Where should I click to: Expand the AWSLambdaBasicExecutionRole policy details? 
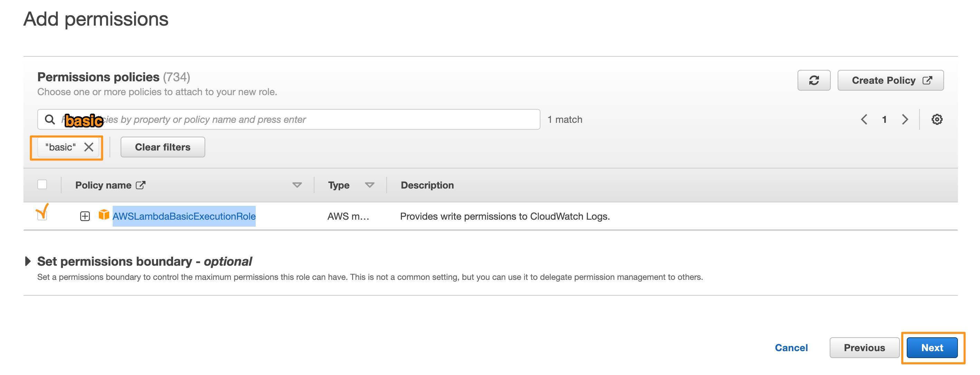pos(84,216)
